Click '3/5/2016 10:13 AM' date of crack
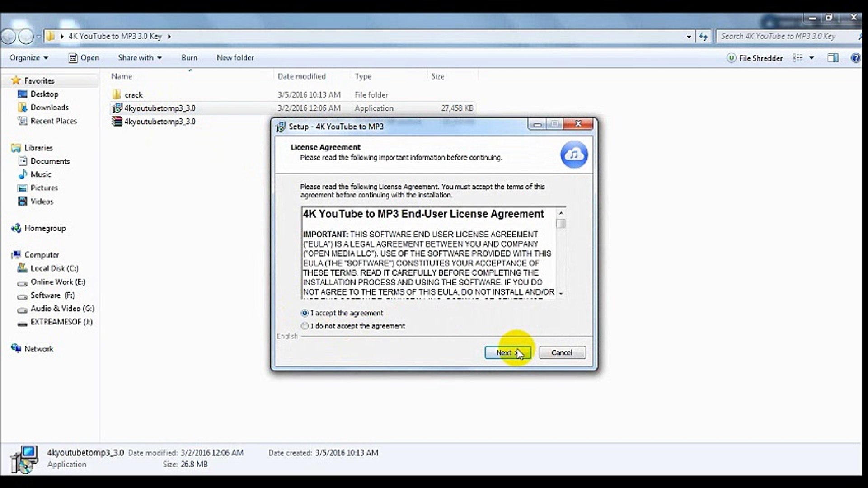 click(309, 95)
